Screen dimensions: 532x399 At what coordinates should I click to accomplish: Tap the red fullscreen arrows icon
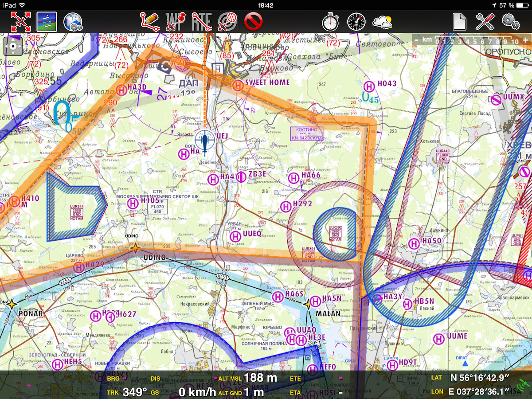[x=20, y=21]
